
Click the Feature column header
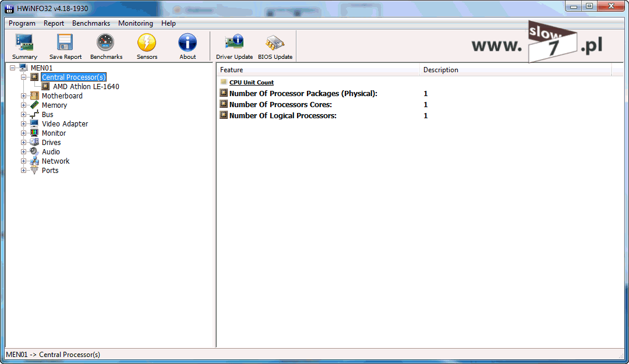pos(318,70)
